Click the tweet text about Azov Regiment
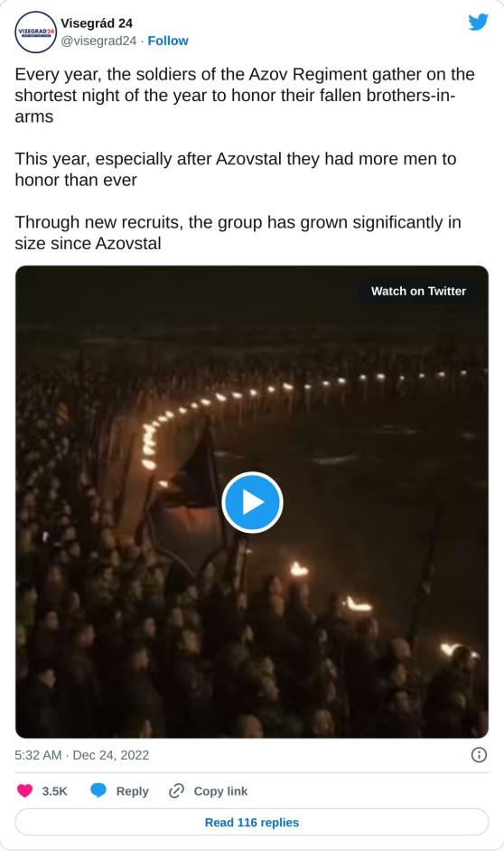This screenshot has width=504, height=867. (x=245, y=96)
